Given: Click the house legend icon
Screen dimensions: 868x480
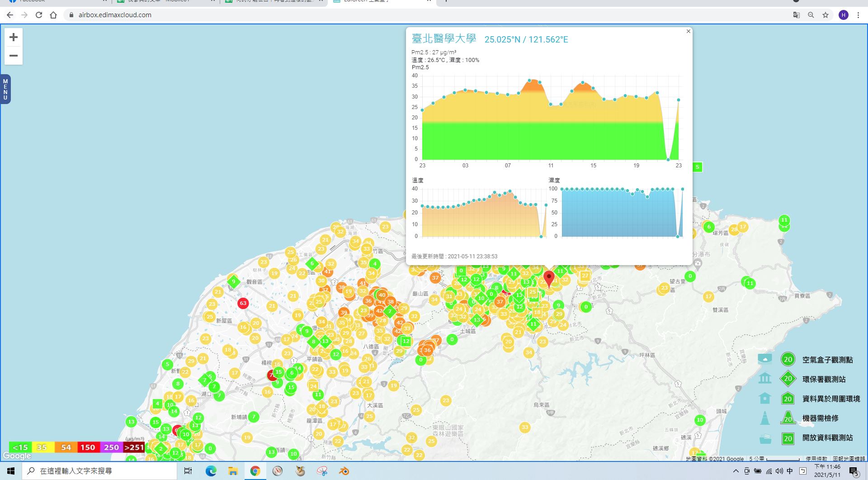Looking at the screenshot, I should point(765,398).
